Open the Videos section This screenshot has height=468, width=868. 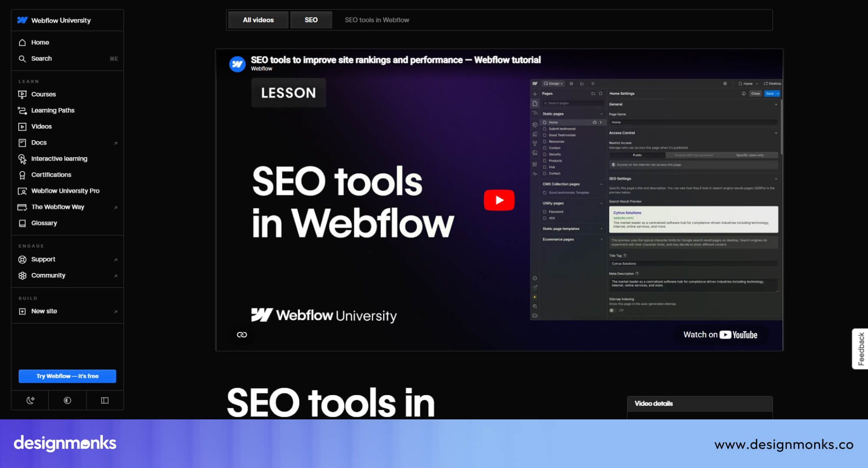67,126
